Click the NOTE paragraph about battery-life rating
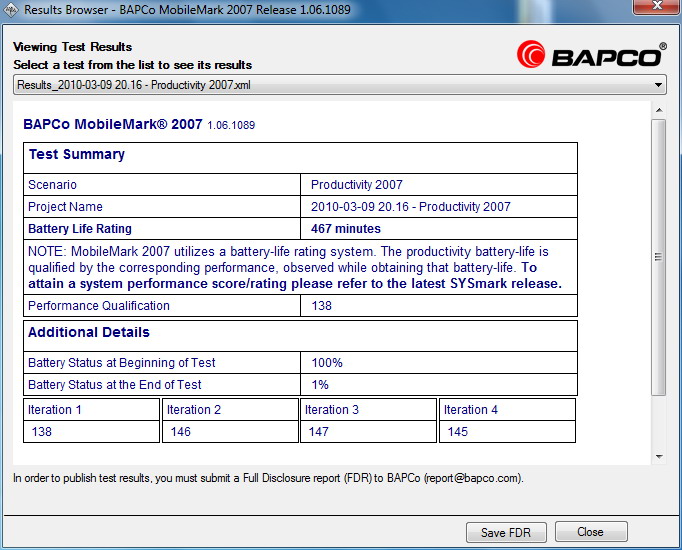The image size is (682, 550). click(295, 267)
